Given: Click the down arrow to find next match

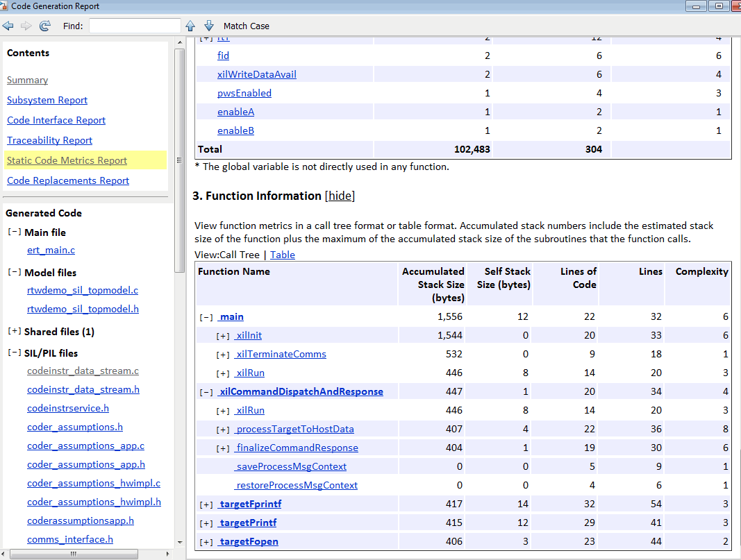Looking at the screenshot, I should pyautogui.click(x=208, y=26).
